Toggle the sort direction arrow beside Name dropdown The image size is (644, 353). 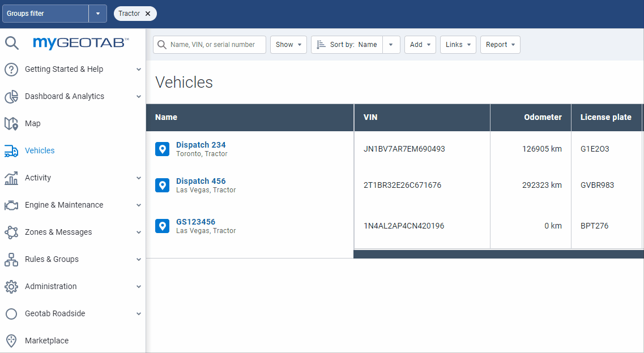point(391,44)
